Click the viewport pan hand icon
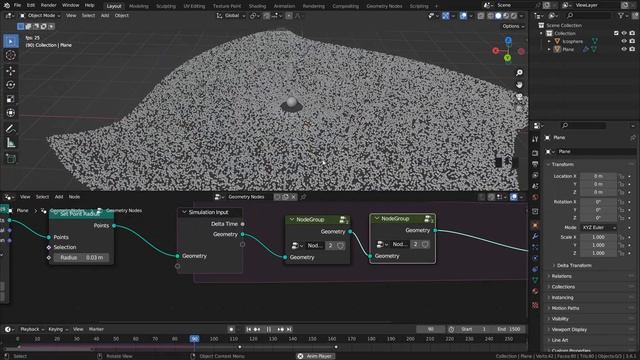This screenshot has width=640, height=360. click(x=519, y=84)
